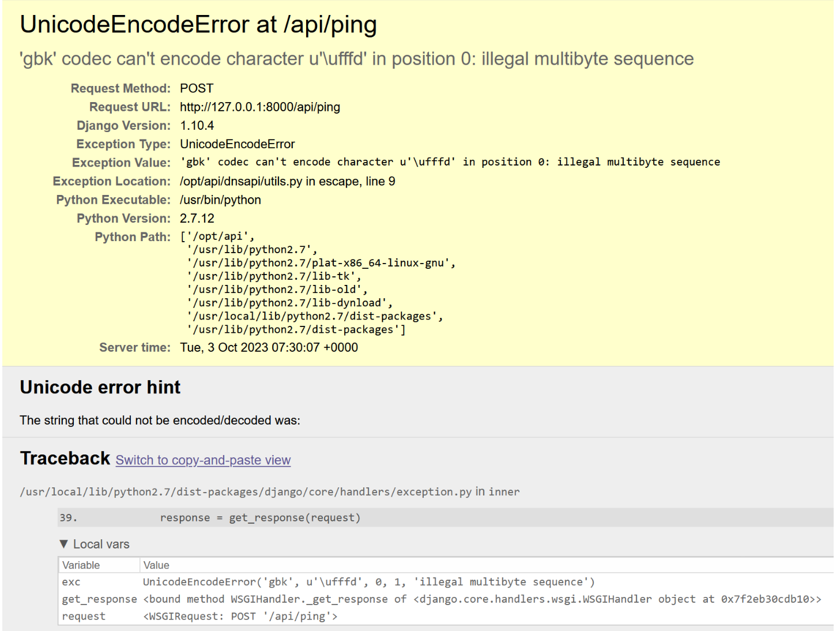The height and width of the screenshot is (631, 840).
Task: Select the get_response variable name cell
Action: pyautogui.click(x=99, y=599)
